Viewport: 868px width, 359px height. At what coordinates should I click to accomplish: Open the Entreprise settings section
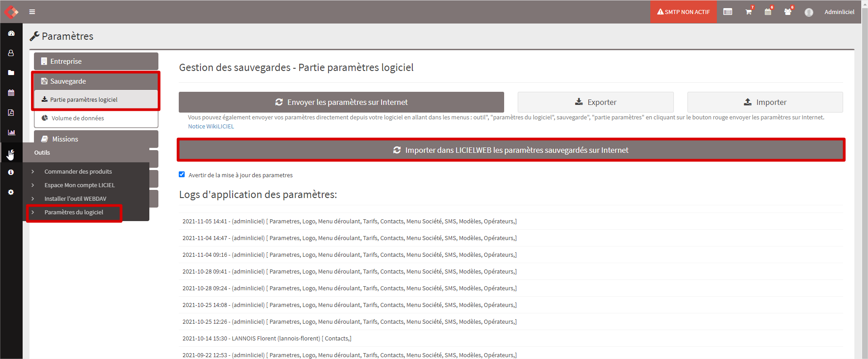pos(96,61)
